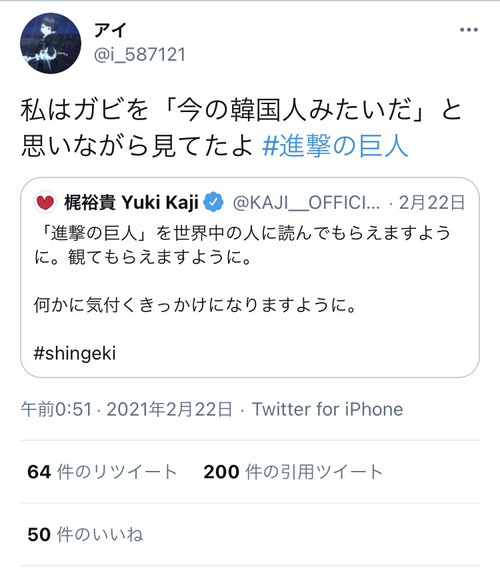Tap the main tweet text about ガビ
The image size is (500, 569).
click(241, 128)
